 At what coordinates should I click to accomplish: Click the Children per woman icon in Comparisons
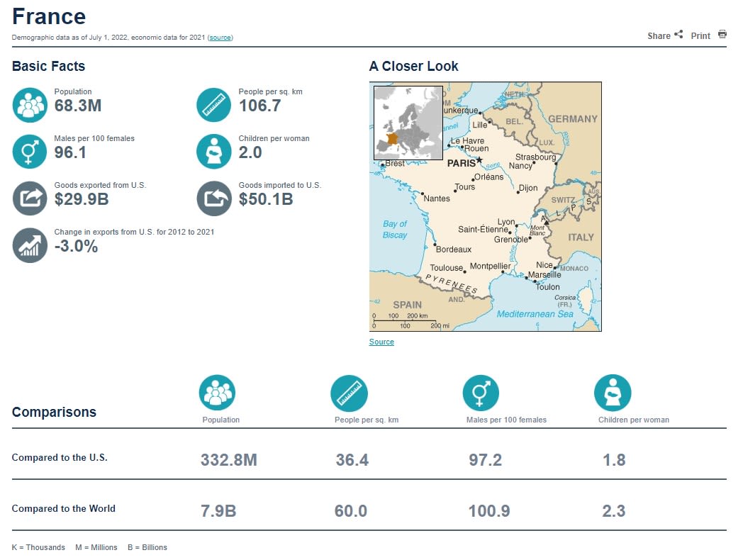click(613, 393)
